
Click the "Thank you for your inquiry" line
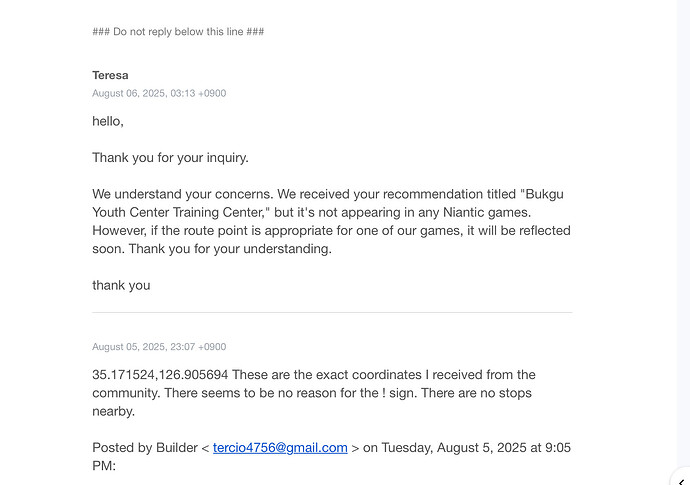pyautogui.click(x=170, y=157)
